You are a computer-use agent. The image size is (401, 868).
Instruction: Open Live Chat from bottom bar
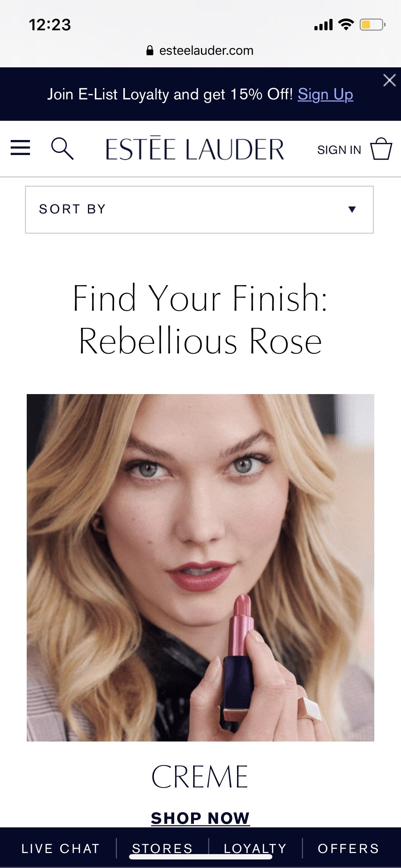pyautogui.click(x=60, y=848)
